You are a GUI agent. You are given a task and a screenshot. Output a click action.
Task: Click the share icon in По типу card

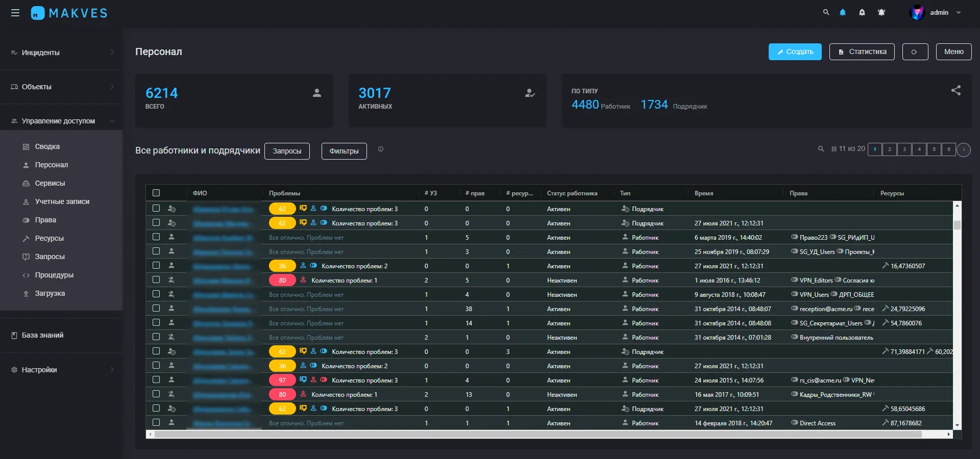click(955, 90)
